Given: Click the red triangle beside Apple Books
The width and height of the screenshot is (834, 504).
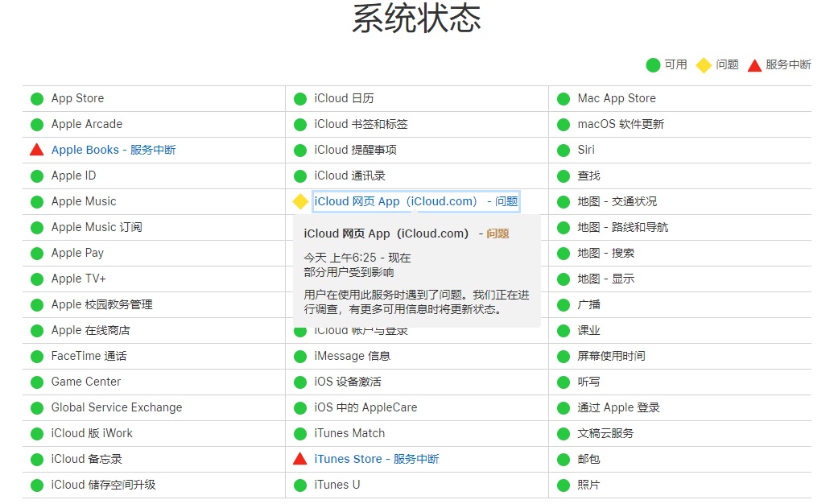Looking at the screenshot, I should tap(37, 150).
